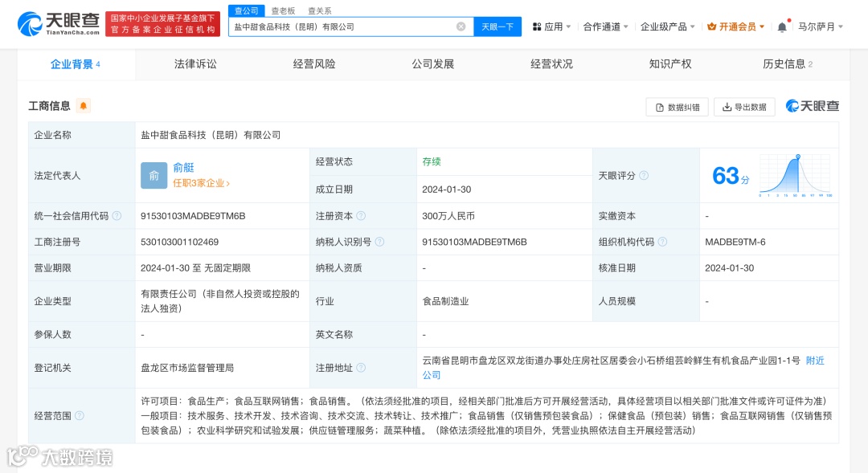Click help icon beside 经营范围
The height and width of the screenshot is (473, 868).
tap(79, 415)
